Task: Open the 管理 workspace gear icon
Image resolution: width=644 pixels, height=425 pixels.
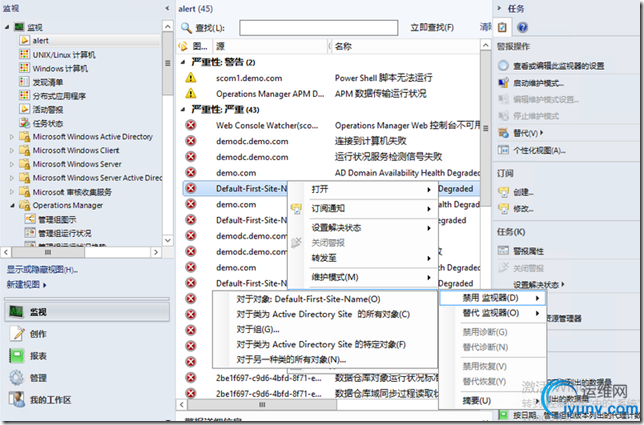Action: [x=17, y=378]
